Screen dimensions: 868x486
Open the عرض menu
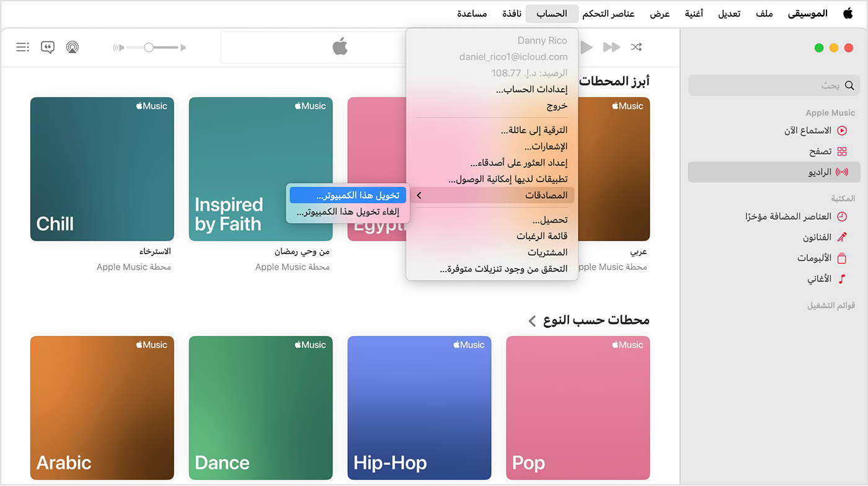(660, 13)
